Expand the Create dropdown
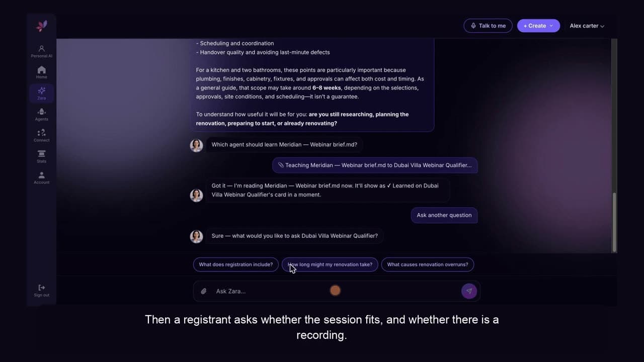The image size is (644, 362). tap(538, 26)
